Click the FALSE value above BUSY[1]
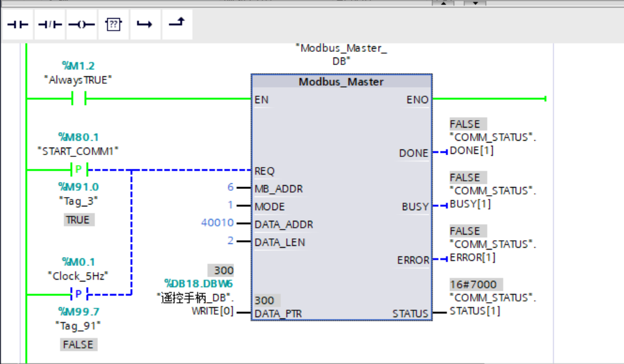 coord(468,178)
